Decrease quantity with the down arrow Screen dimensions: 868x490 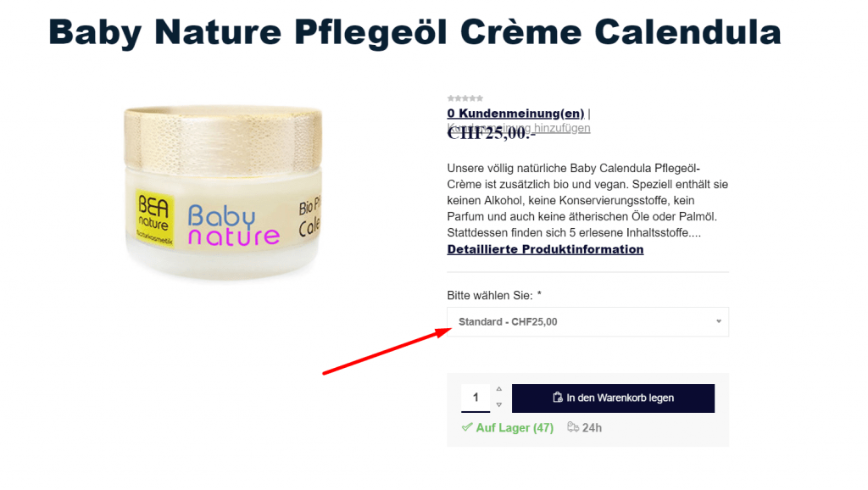[498, 404]
